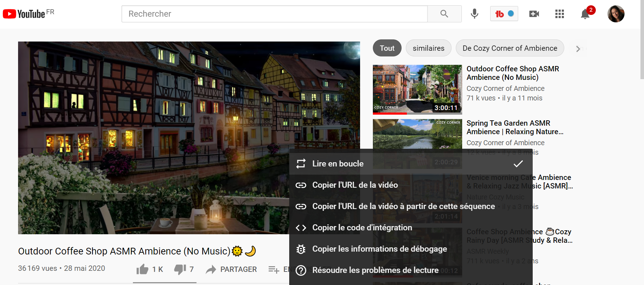644x285 pixels.
Task: Click the search magnifier button
Action: click(444, 14)
